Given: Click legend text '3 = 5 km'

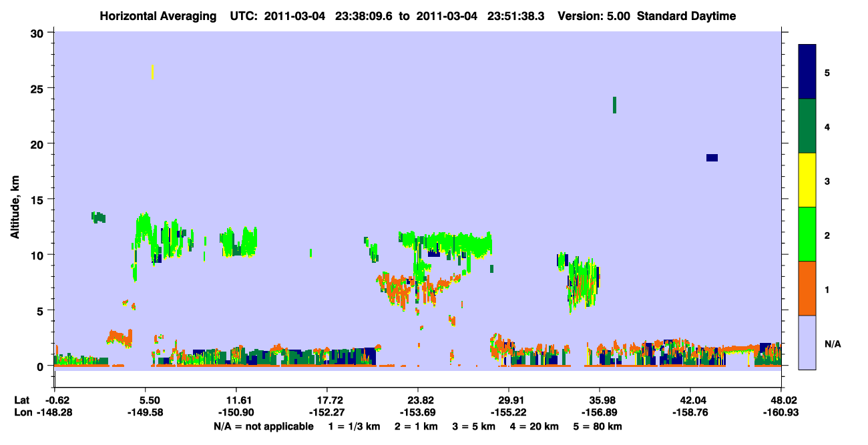Looking at the screenshot, I should pos(475,426).
